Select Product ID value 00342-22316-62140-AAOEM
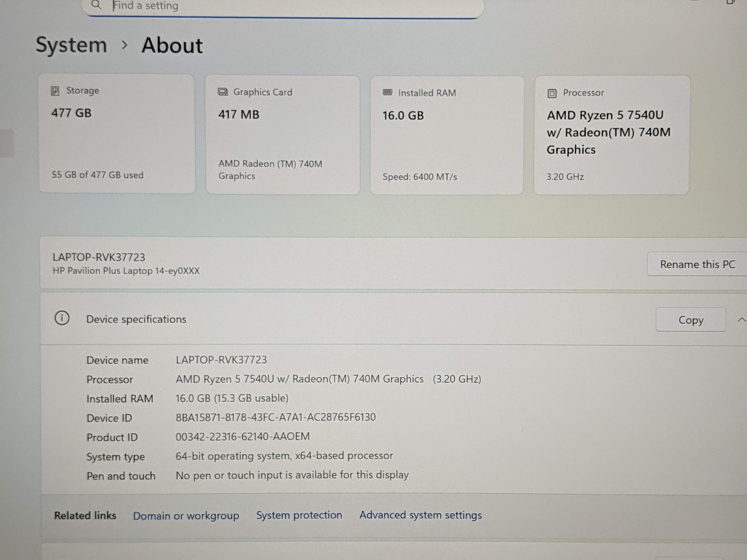The width and height of the screenshot is (747, 560). [x=243, y=437]
